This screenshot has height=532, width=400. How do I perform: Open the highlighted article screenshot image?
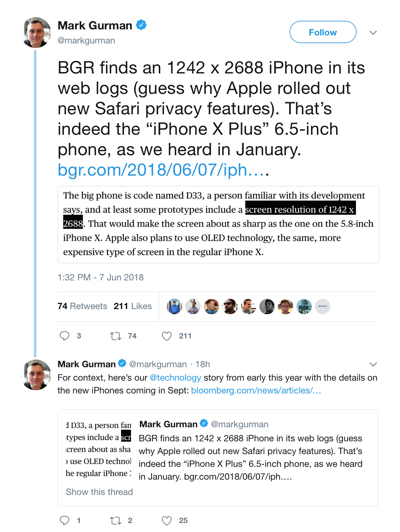(218, 224)
